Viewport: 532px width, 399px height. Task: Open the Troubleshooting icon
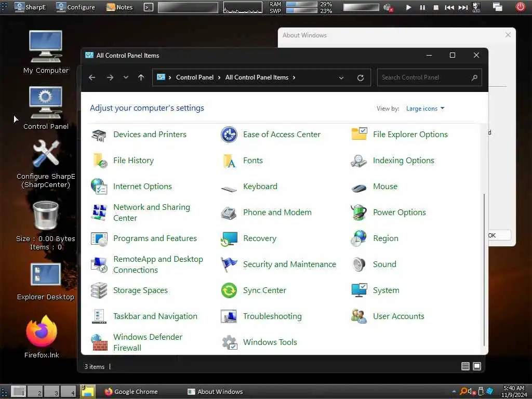click(x=229, y=316)
